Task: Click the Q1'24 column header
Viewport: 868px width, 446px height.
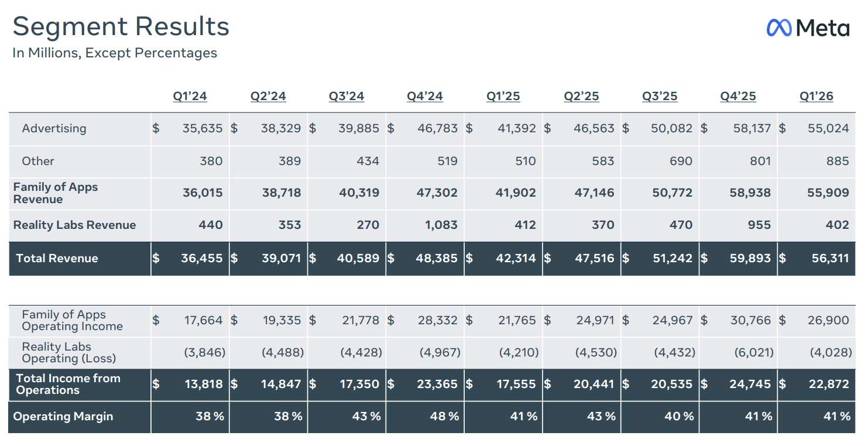Action: click(x=190, y=96)
